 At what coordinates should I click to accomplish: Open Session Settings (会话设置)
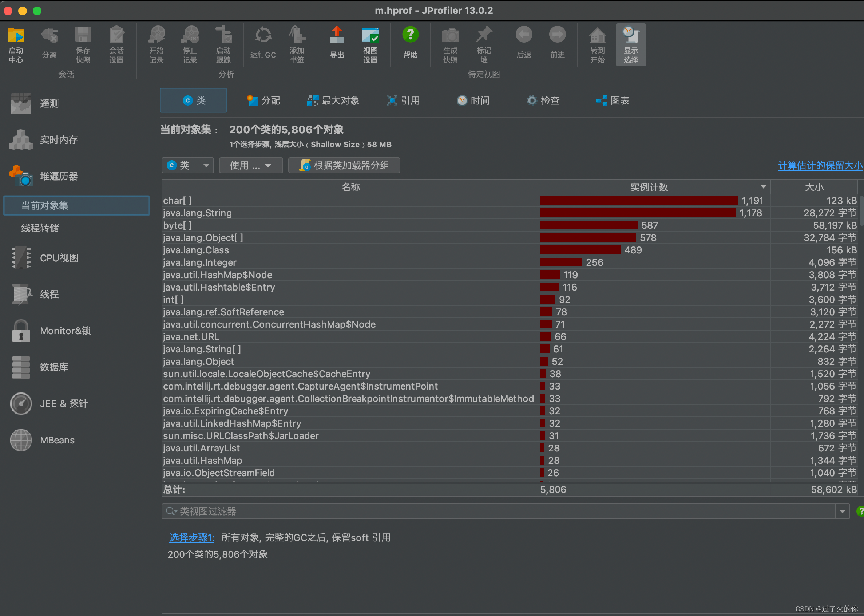click(x=116, y=45)
